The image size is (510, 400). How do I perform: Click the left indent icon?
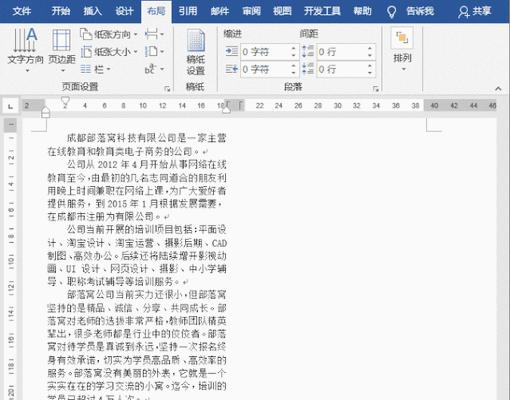[x=232, y=51]
